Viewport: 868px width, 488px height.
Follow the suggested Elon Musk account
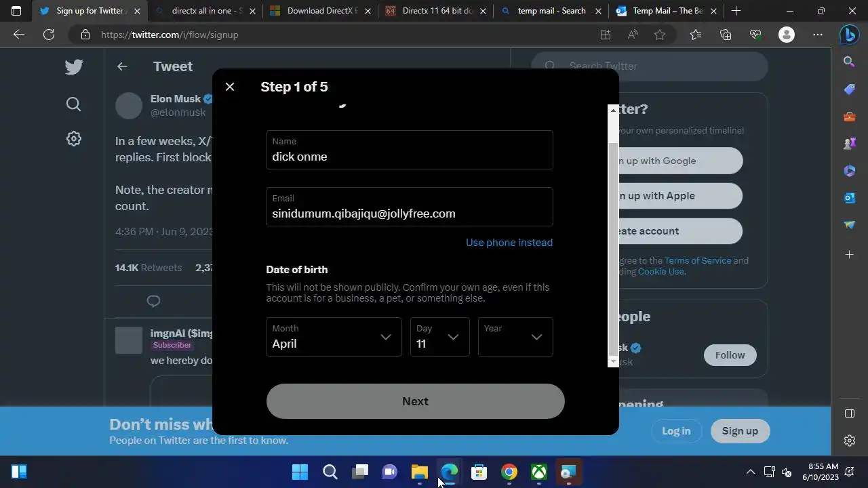tap(730, 355)
